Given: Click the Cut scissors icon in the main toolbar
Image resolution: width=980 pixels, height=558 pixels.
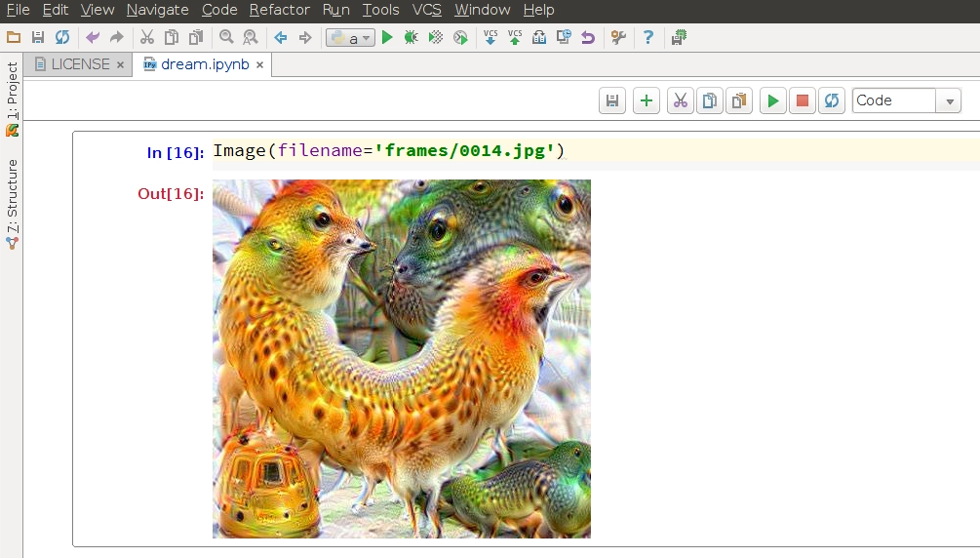Looking at the screenshot, I should (147, 37).
